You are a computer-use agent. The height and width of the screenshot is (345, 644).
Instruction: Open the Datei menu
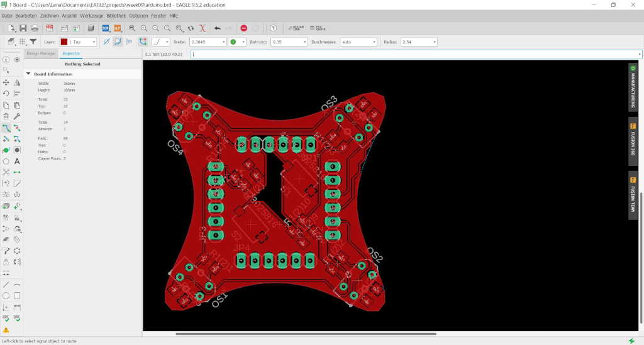[7, 16]
